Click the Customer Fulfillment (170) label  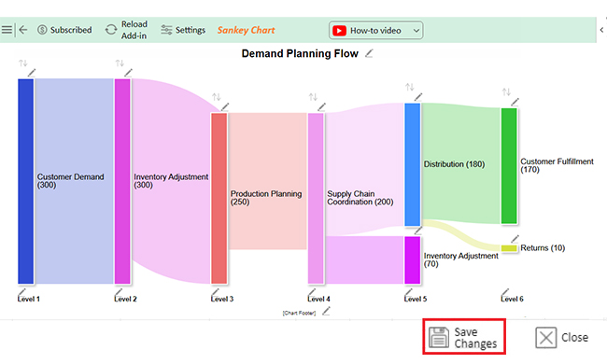click(557, 165)
